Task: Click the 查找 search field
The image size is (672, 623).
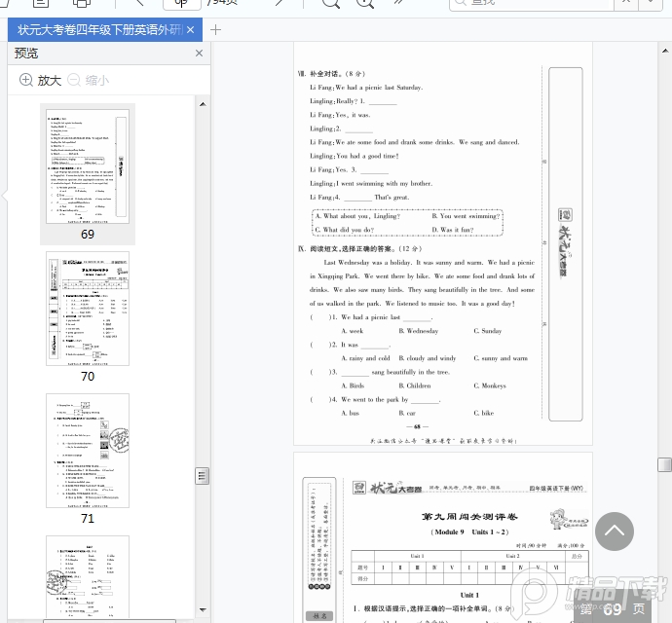Action: coord(532,4)
